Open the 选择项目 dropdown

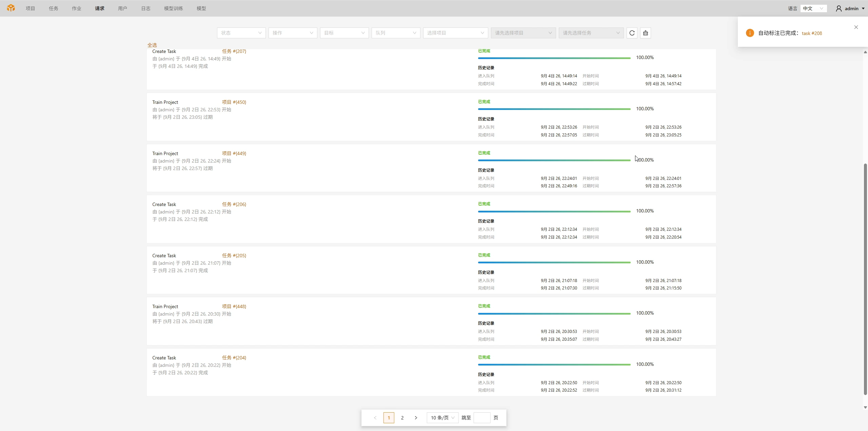click(x=456, y=33)
